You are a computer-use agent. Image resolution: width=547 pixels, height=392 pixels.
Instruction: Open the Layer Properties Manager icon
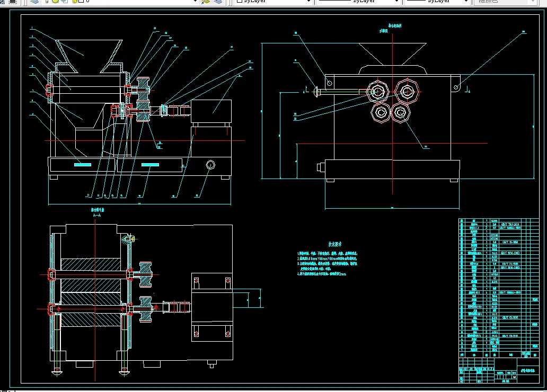tap(34, 2)
